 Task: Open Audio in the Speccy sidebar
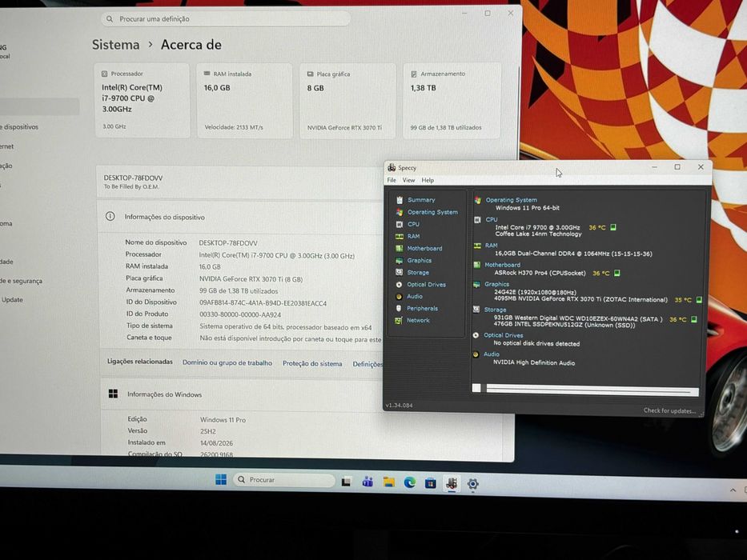click(415, 296)
